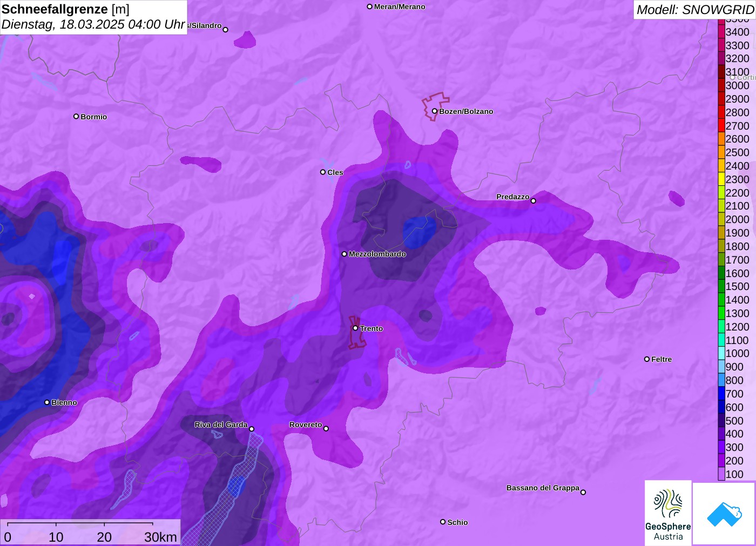Click the 3200 legend value
Screen dimensions: 756x546
click(x=737, y=58)
